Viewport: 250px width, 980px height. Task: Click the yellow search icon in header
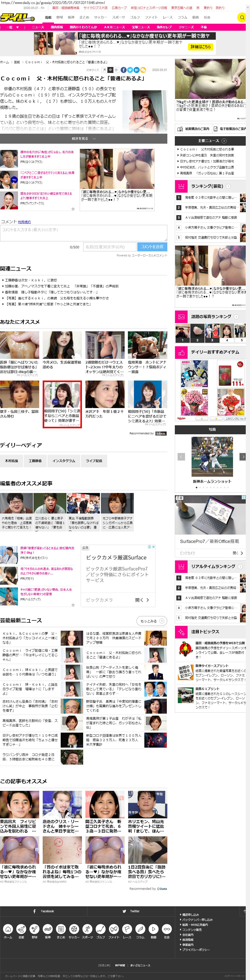coord(241,17)
